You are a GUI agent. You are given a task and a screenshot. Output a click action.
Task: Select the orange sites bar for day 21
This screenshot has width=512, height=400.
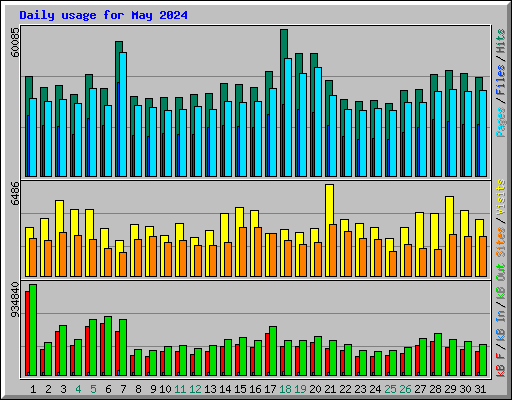[x=333, y=250]
